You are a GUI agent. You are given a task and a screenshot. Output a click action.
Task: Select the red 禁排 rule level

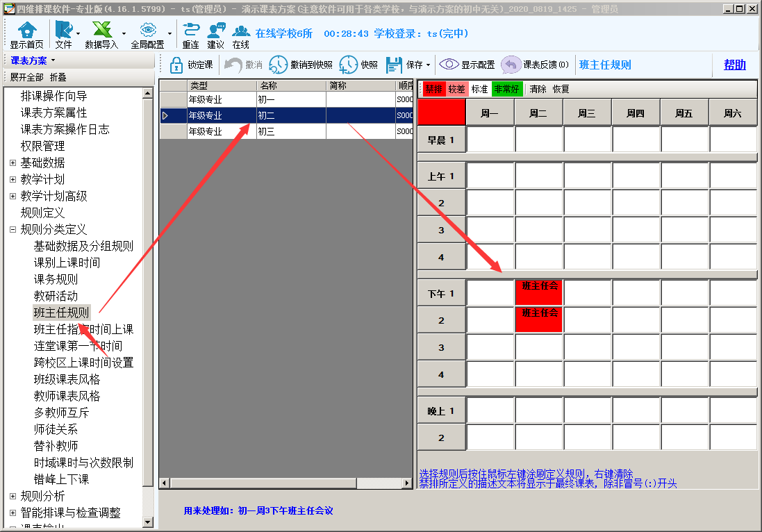point(433,89)
